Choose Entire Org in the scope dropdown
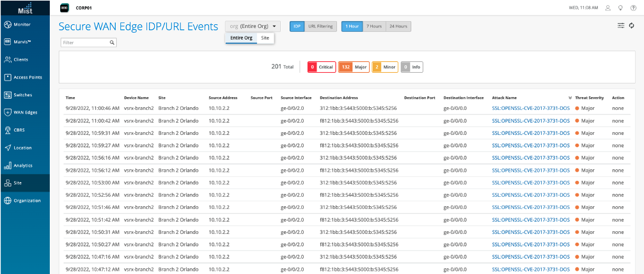The image size is (644, 274). [x=241, y=38]
